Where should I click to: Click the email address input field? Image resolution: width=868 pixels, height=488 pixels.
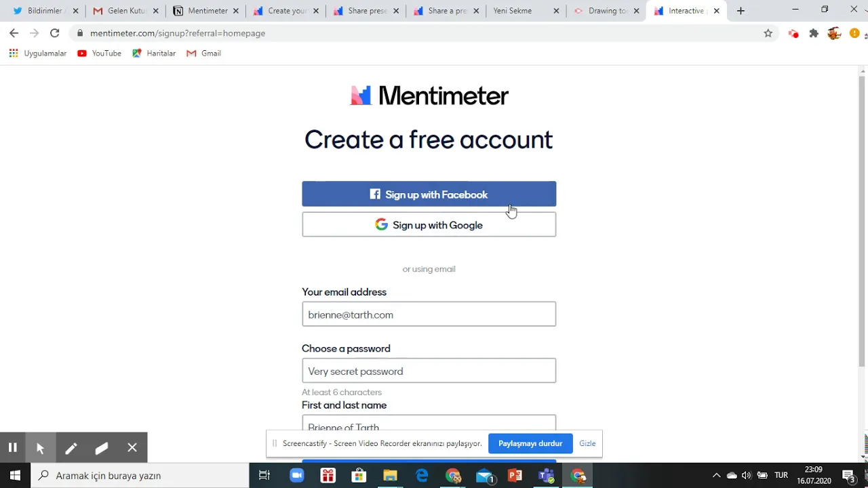pyautogui.click(x=429, y=314)
